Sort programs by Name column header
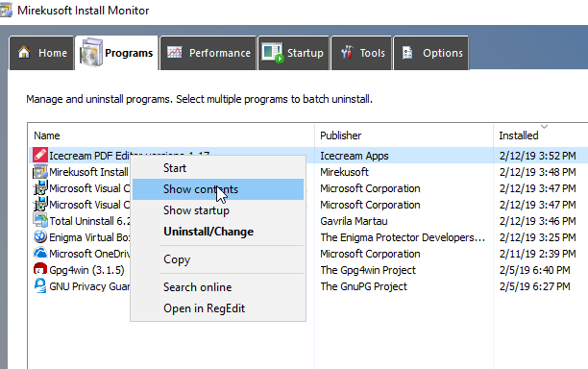 click(171, 135)
